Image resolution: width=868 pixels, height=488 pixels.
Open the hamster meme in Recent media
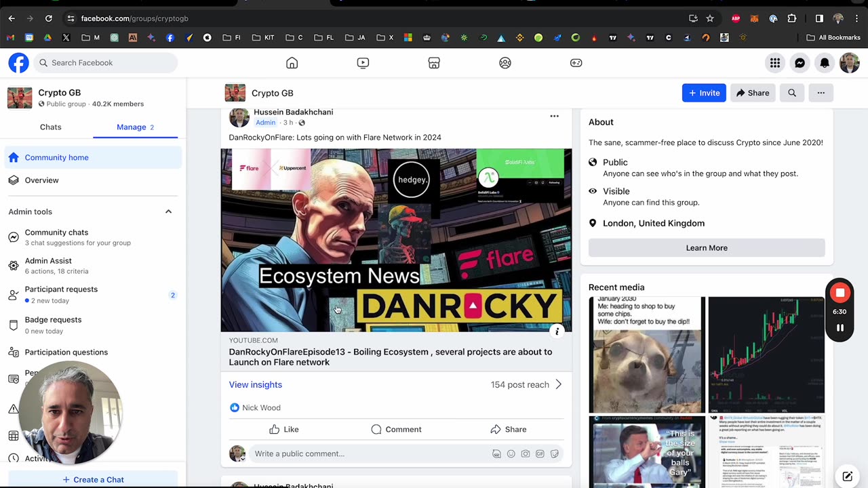coord(647,354)
